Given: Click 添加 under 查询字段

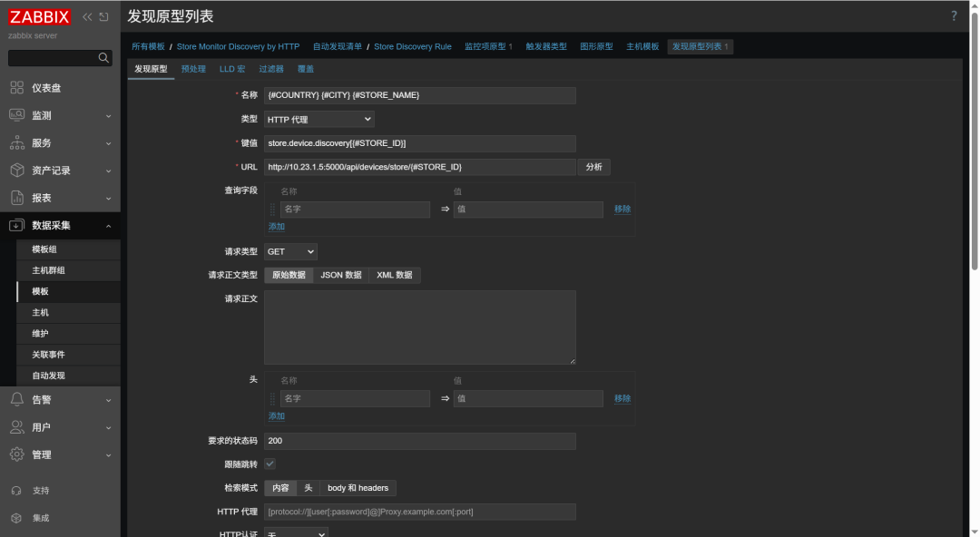Looking at the screenshot, I should (276, 227).
